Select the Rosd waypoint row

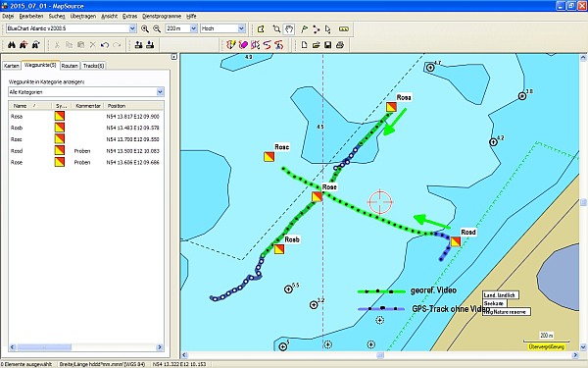pyautogui.click(x=86, y=151)
